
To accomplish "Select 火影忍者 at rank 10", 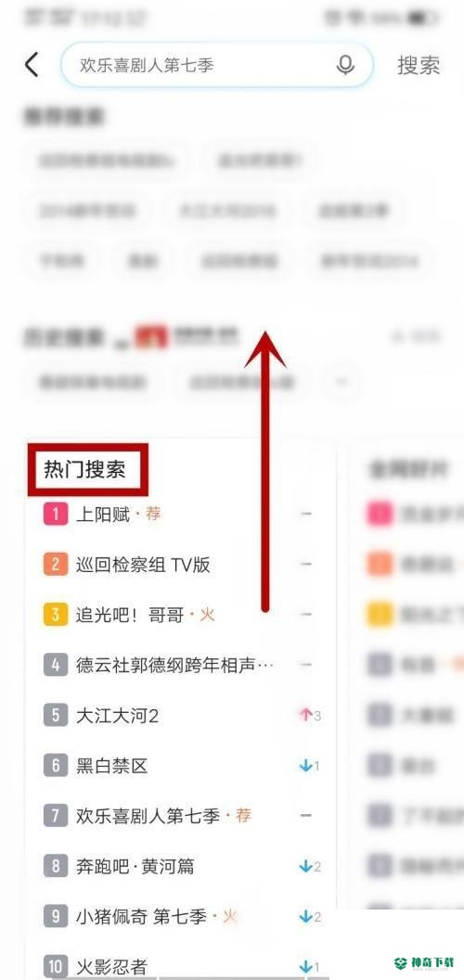I will tap(111, 967).
